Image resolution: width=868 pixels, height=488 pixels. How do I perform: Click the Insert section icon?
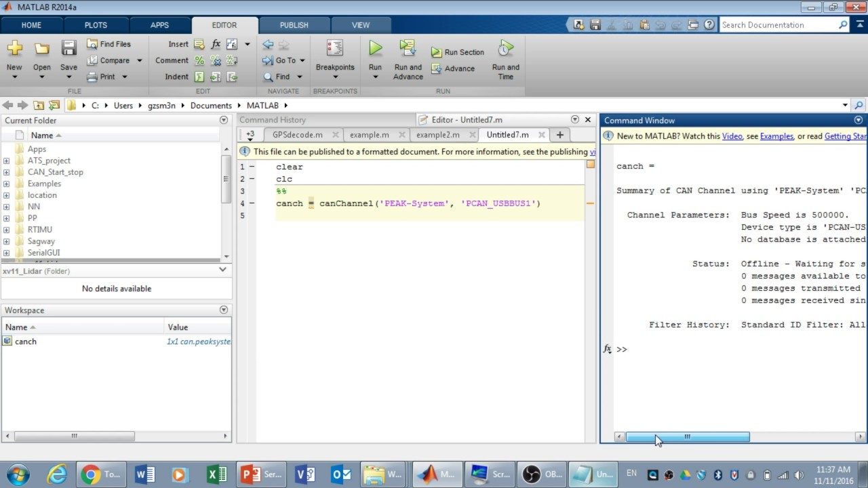tap(199, 44)
